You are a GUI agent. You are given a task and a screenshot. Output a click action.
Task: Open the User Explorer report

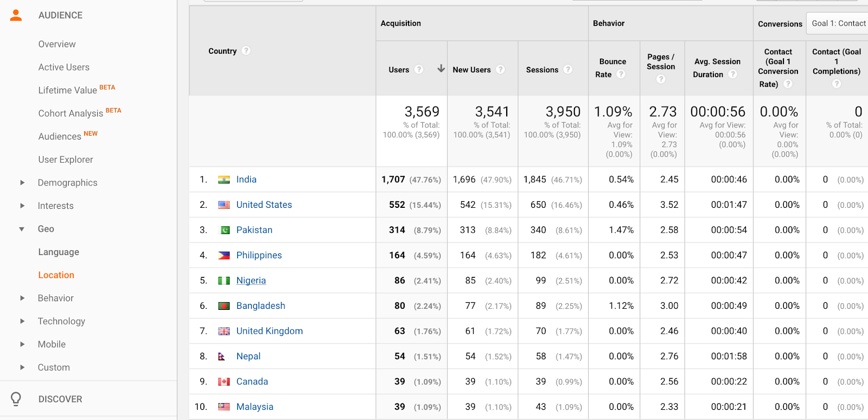click(x=66, y=160)
